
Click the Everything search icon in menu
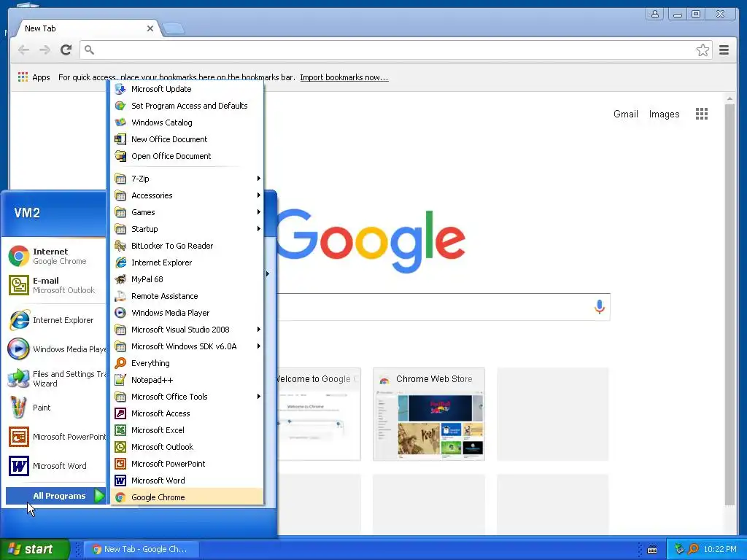(x=120, y=363)
